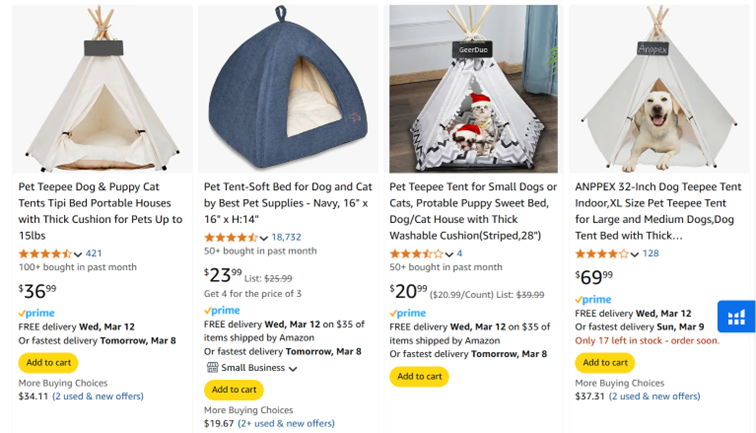Click the striped teepee image with cats

(x=473, y=90)
